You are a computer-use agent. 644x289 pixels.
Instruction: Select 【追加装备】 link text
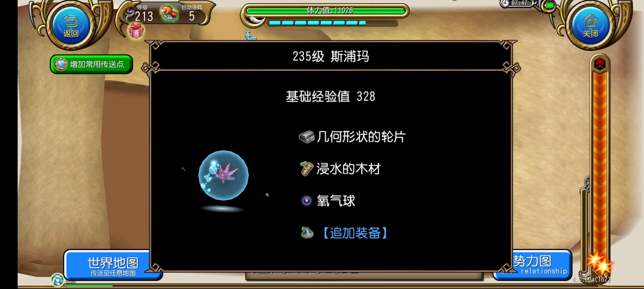click(355, 233)
